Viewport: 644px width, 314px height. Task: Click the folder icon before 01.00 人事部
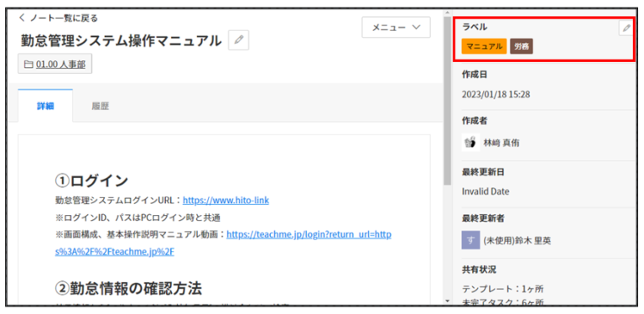click(x=29, y=65)
